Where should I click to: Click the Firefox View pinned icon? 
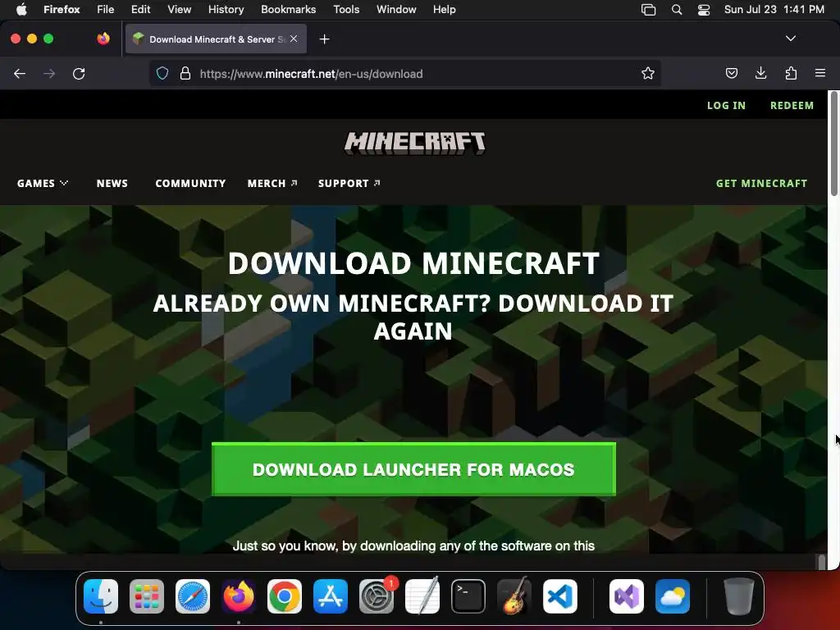pos(103,39)
